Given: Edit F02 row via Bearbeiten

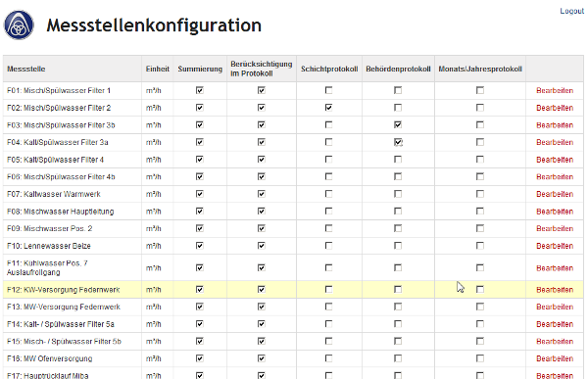Looking at the screenshot, I should coord(555,108).
